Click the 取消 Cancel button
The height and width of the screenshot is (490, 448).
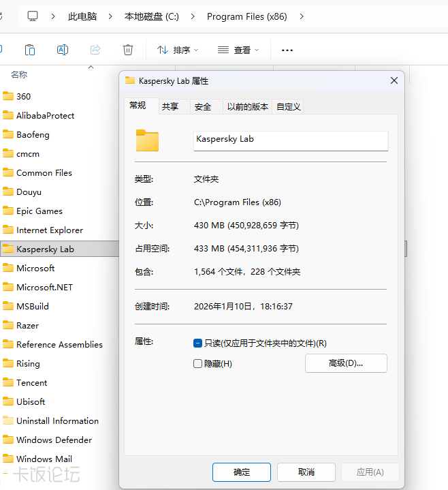coord(306,472)
